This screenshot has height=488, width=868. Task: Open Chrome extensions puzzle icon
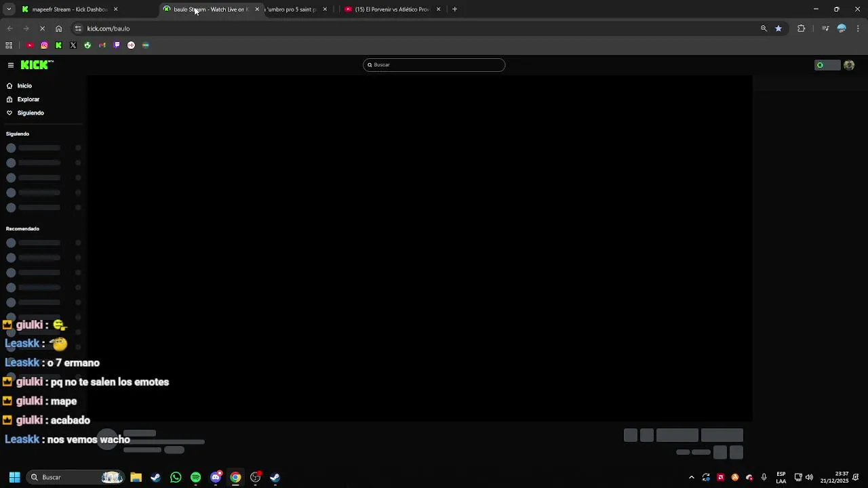802,28
